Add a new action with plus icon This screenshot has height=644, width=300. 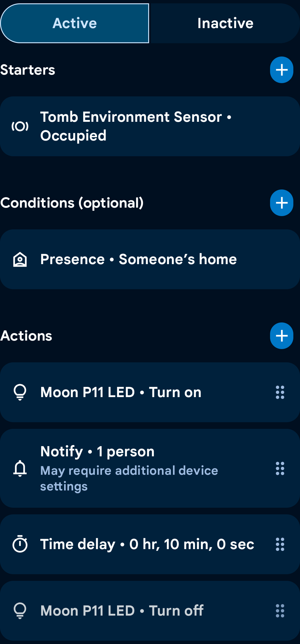click(282, 336)
